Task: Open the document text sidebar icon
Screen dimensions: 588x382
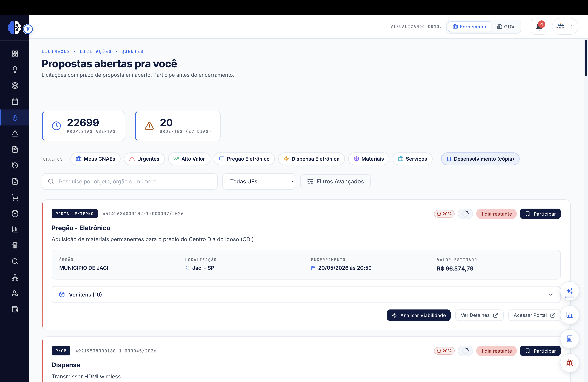Action: click(15, 149)
